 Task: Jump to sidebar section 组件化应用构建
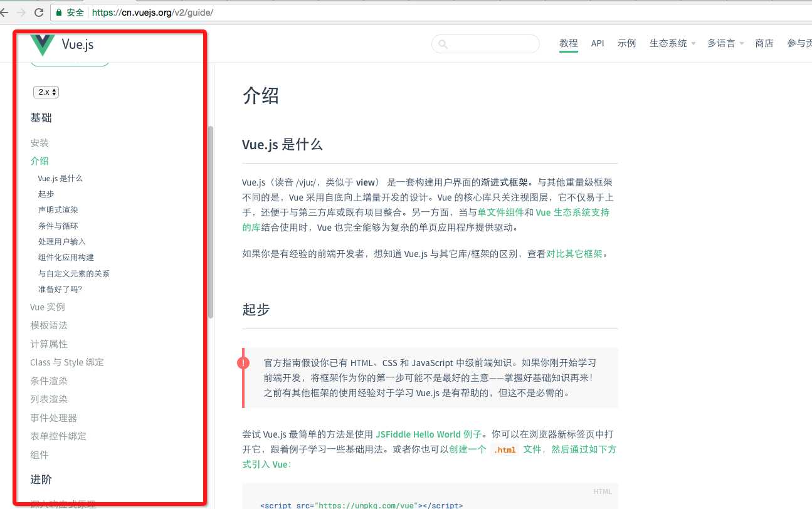(66, 258)
